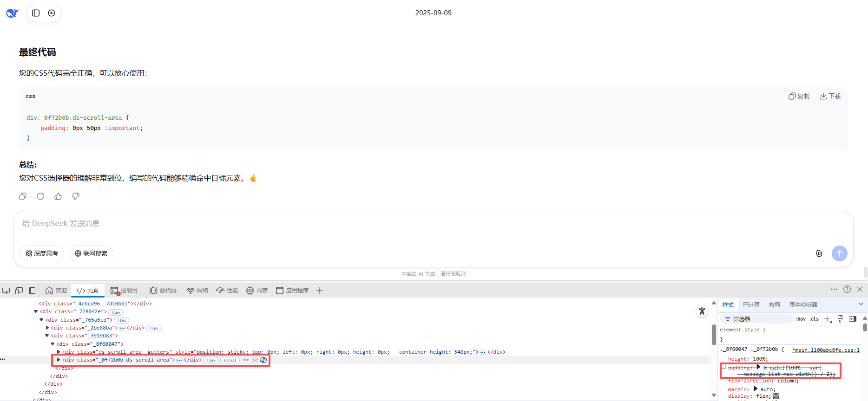Expand the _0f72b0b ds-scroll-area div node
This screenshot has height=401, width=868.
pos(59,360)
